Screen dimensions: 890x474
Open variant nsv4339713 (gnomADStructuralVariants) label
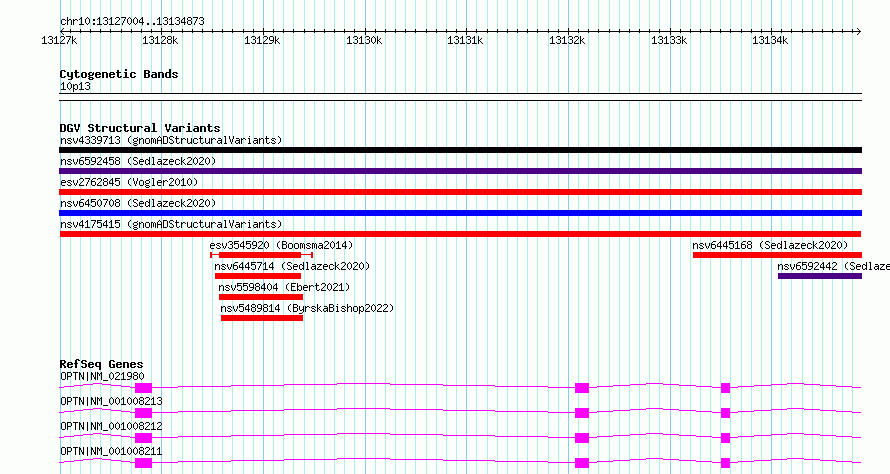171,140
